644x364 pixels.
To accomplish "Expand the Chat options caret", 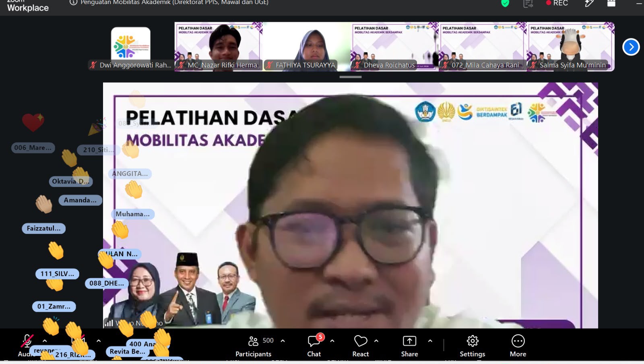I will (332, 341).
